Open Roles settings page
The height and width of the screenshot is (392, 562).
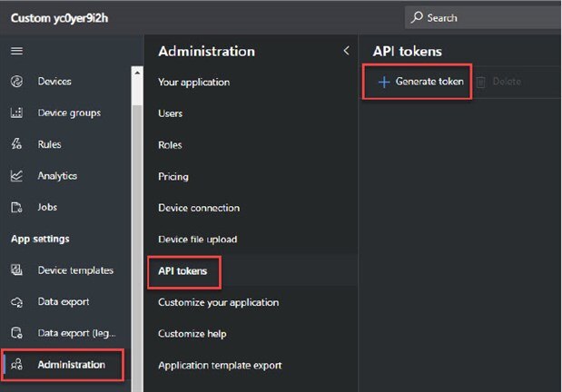[x=170, y=145]
